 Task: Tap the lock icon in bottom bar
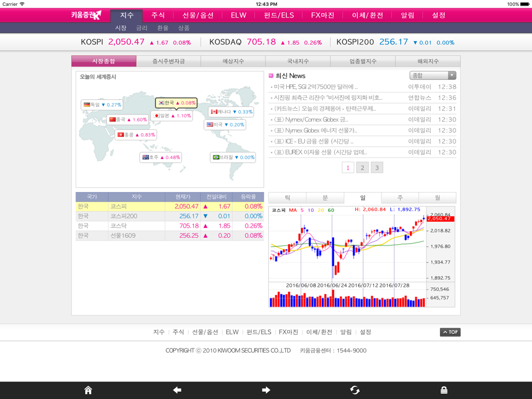point(444,390)
